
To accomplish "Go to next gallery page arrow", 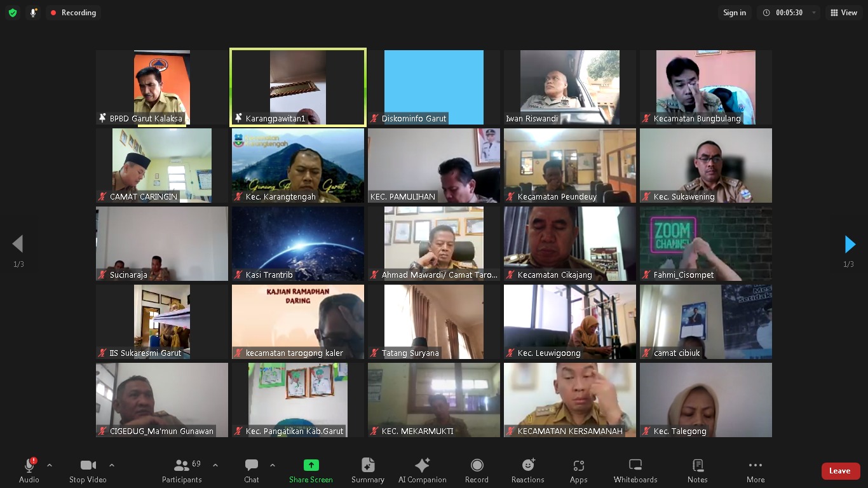I will point(850,244).
